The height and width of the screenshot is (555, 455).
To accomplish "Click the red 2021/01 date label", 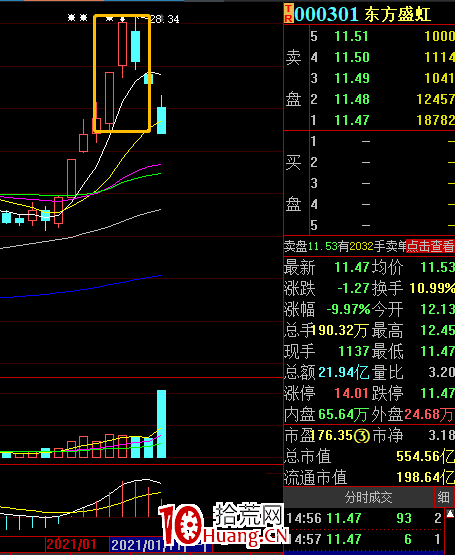I will (x=72, y=544).
